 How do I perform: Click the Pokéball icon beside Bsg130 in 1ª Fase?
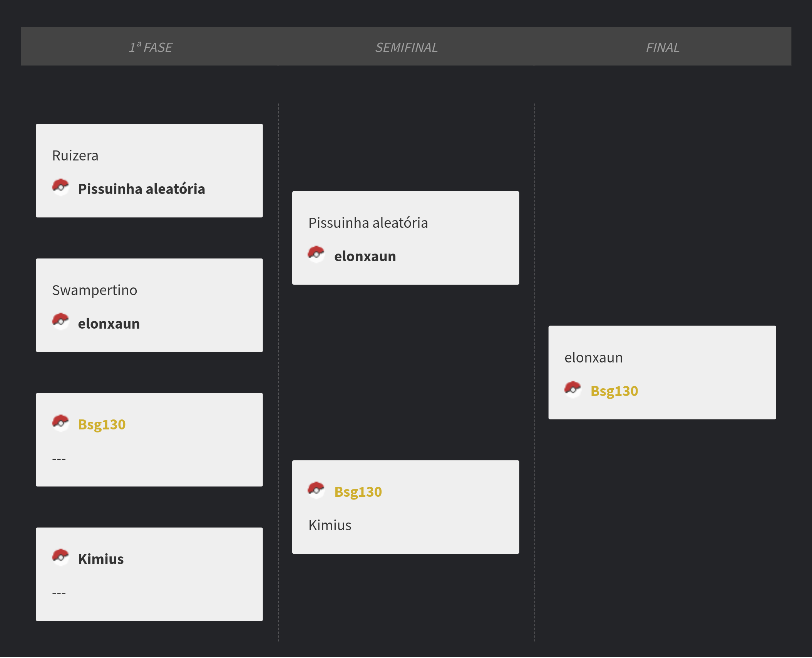tap(60, 423)
